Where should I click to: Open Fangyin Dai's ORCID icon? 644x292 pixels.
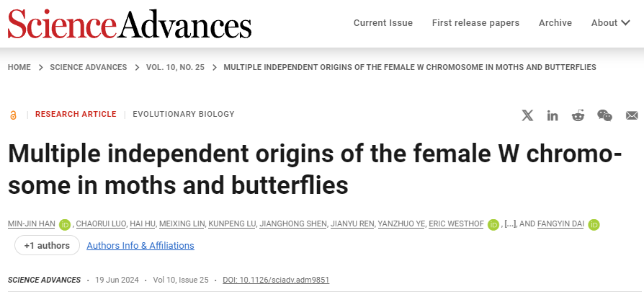(594, 224)
